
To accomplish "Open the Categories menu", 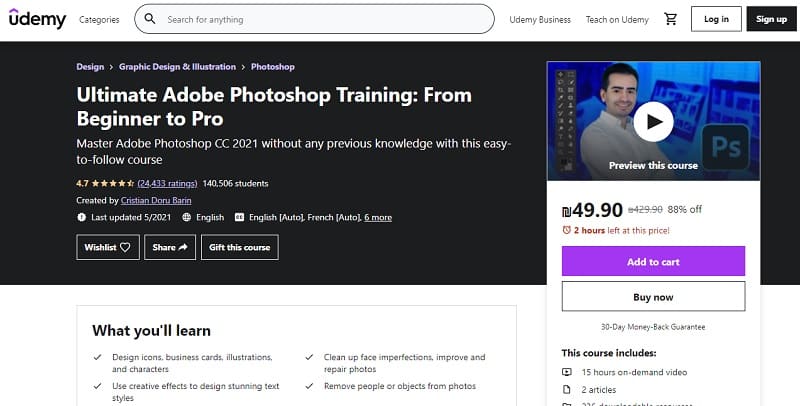I will 99,19.
